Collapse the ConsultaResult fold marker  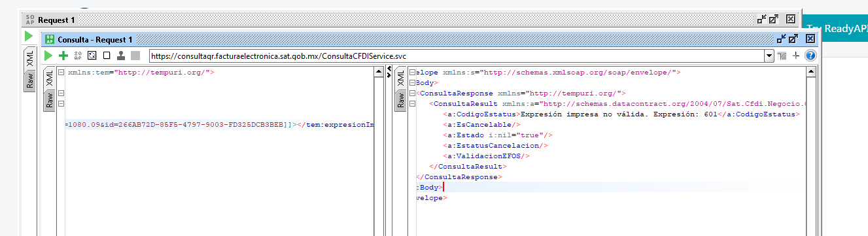[x=412, y=103]
